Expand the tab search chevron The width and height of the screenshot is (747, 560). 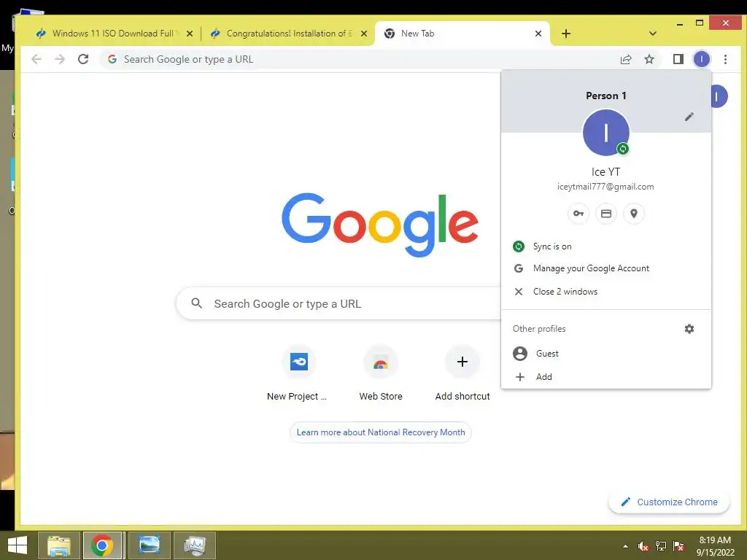pyautogui.click(x=653, y=34)
